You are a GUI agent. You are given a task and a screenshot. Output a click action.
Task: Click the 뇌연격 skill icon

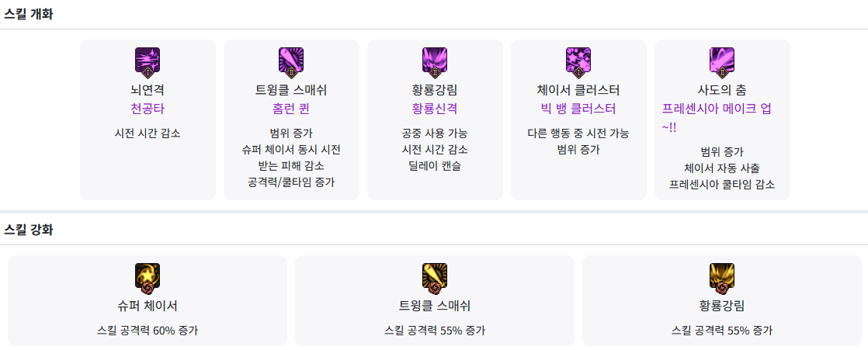(148, 61)
